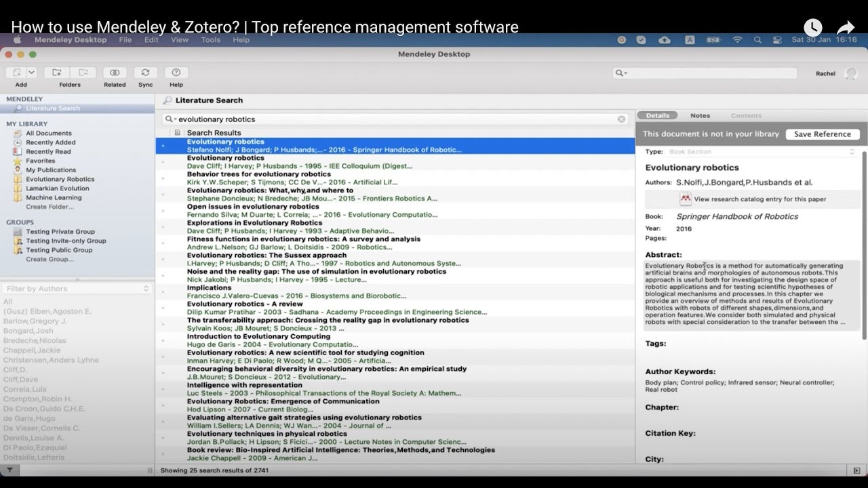Image resolution: width=868 pixels, height=488 pixels.
Task: Open the Type Book Section dropdown
Action: 761,152
